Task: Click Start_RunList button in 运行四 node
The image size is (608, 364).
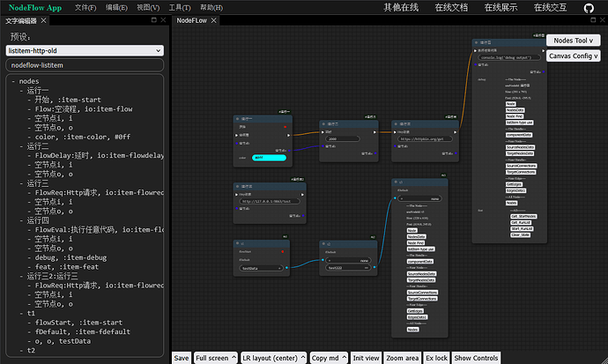Action: pos(522,228)
